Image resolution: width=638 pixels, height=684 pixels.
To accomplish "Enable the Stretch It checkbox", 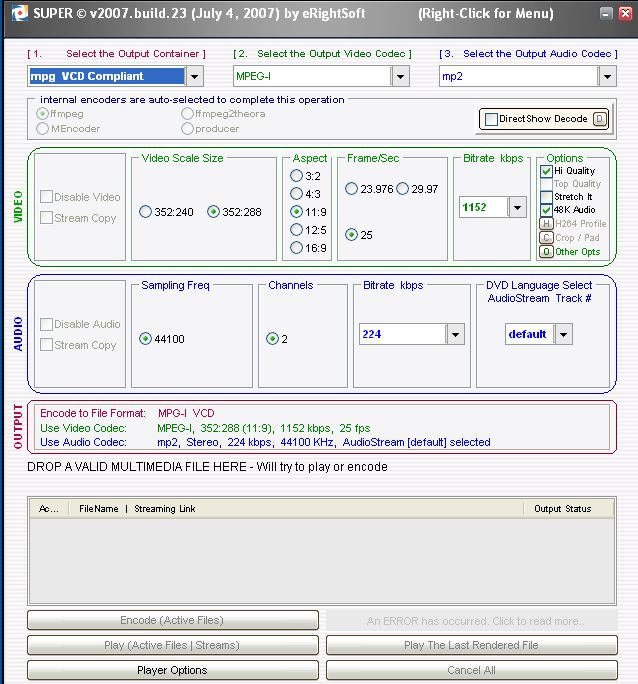I will [546, 197].
